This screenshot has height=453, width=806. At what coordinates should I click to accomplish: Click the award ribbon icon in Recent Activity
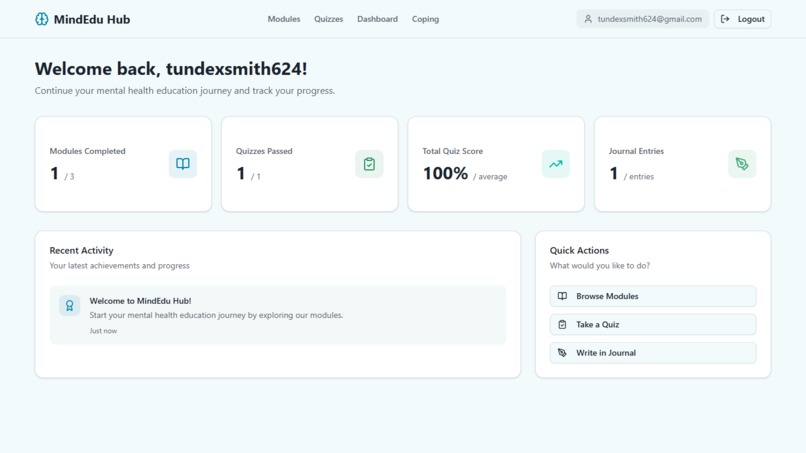point(69,305)
